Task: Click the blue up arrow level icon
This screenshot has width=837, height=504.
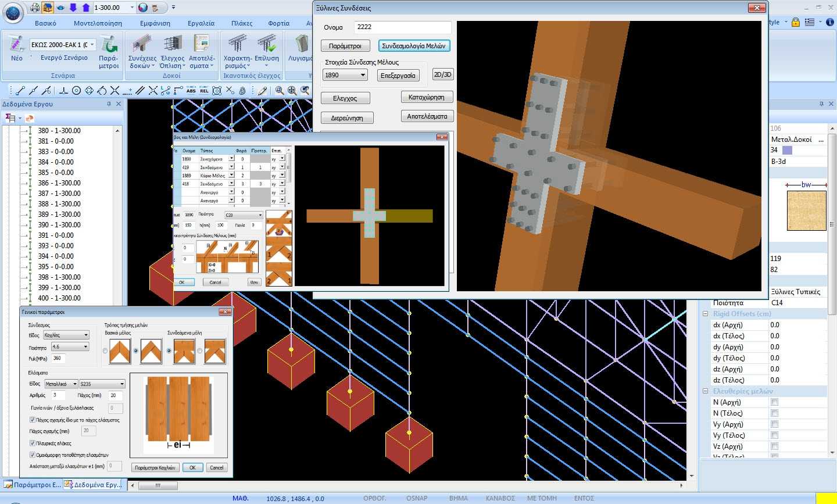Action: tap(85, 8)
